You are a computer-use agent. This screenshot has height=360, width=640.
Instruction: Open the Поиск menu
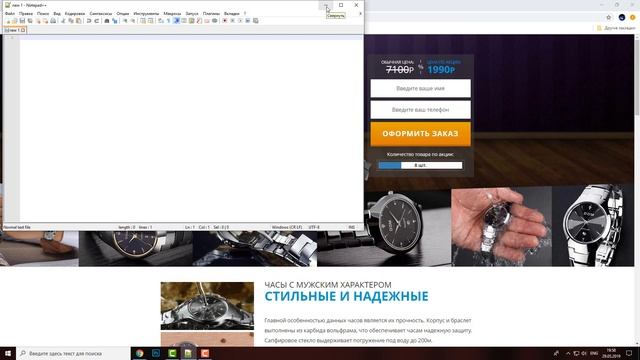[x=43, y=13]
